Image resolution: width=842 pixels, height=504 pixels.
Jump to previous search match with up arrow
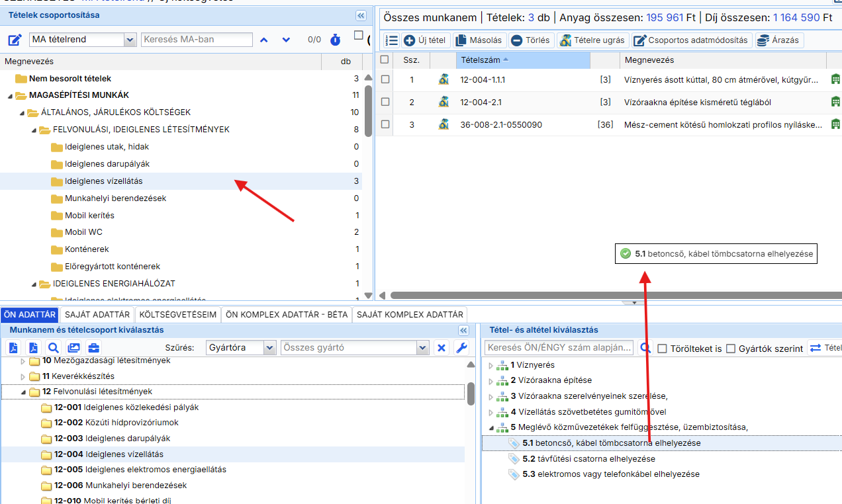tap(264, 40)
